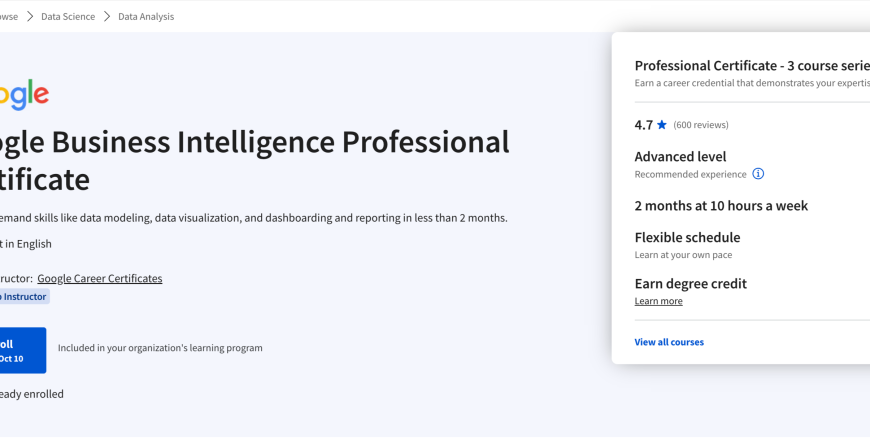The height and width of the screenshot is (440, 870).
Task: Open the Data Analysis breadcrumb
Action: (146, 17)
